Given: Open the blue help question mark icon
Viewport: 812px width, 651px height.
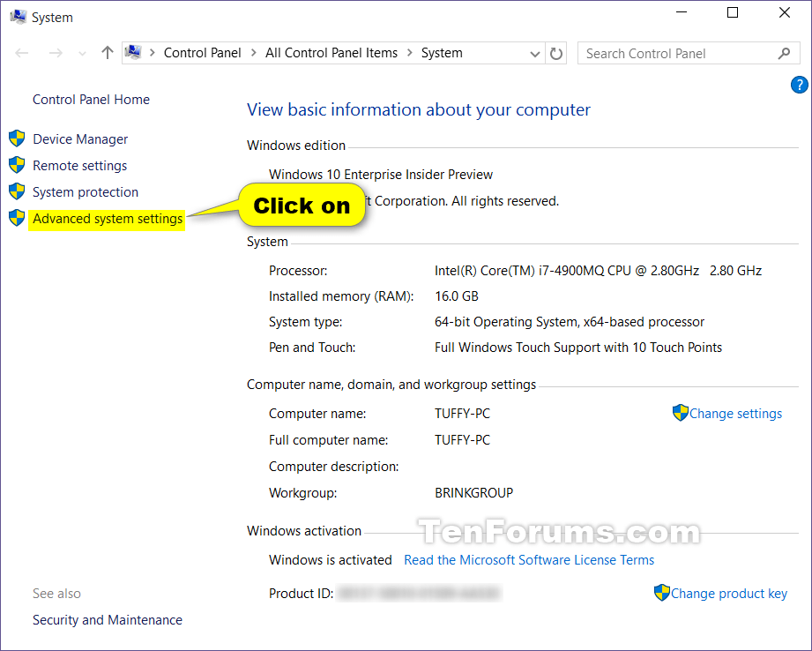Looking at the screenshot, I should (800, 85).
